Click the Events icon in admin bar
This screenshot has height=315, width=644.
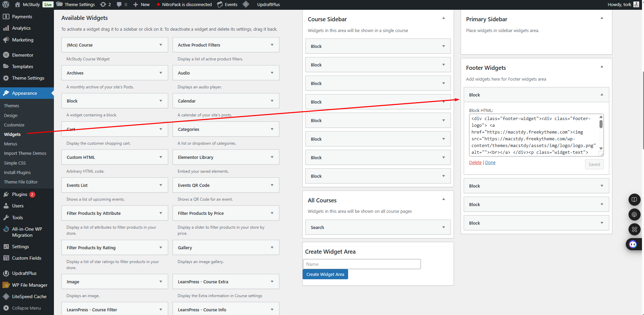[x=220, y=4]
